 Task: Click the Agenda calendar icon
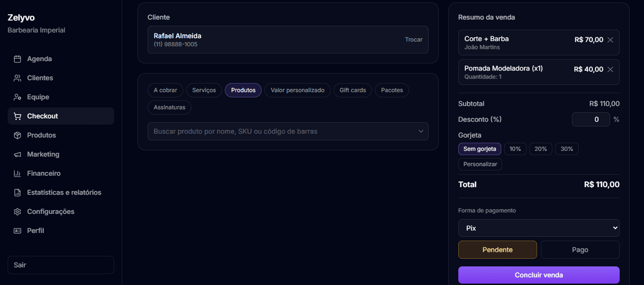18,59
